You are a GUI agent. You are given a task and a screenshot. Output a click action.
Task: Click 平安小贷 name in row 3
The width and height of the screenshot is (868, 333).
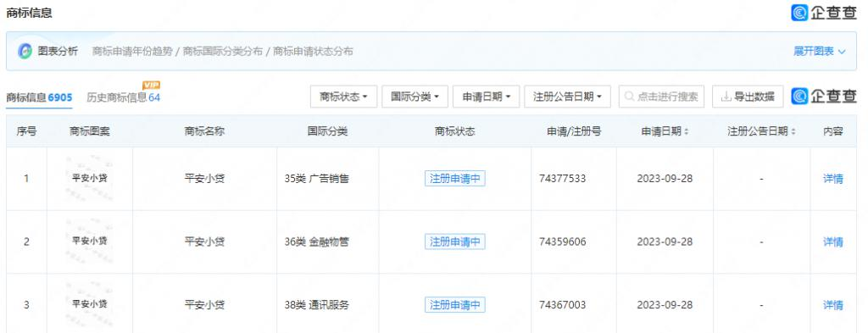(x=204, y=305)
